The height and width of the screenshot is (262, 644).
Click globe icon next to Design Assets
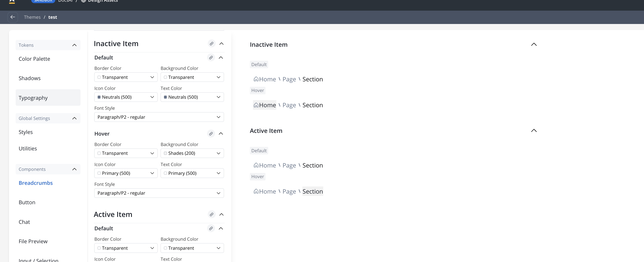[x=83, y=1]
